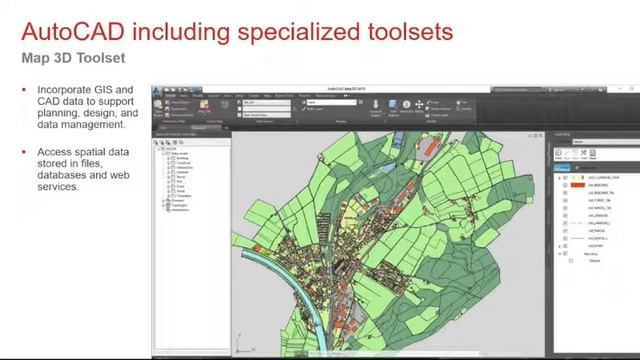Toggle checkbox of Map Base group
640x360 pixels.
pyautogui.click(x=565, y=253)
